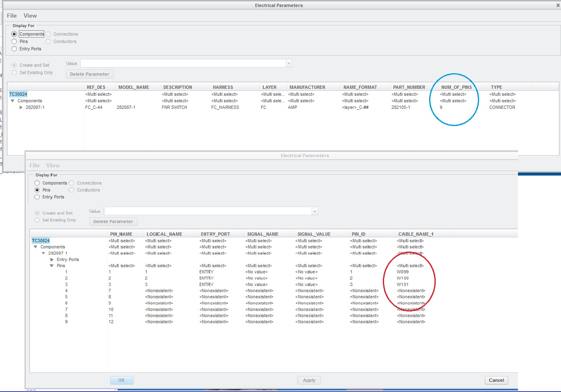Collapse the 282087-1 component node
Screen dimensions: 561x392
(43, 253)
